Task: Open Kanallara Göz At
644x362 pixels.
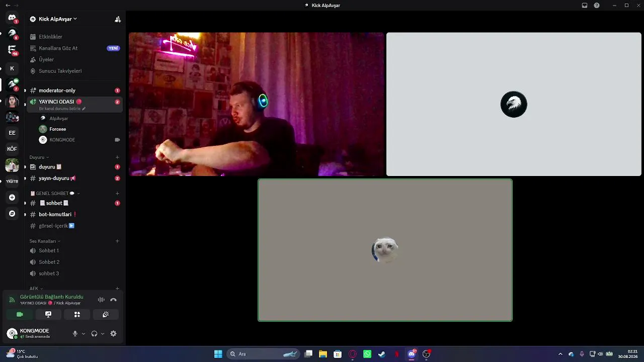Action: pos(74,48)
